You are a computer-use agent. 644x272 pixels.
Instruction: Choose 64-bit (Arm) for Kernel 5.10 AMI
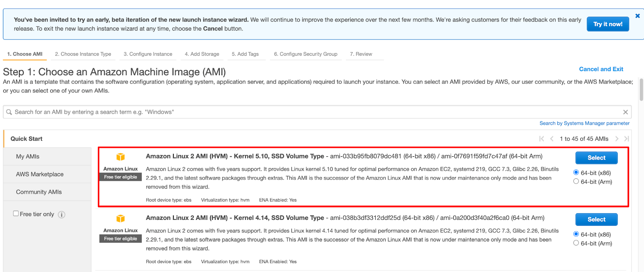click(x=576, y=181)
